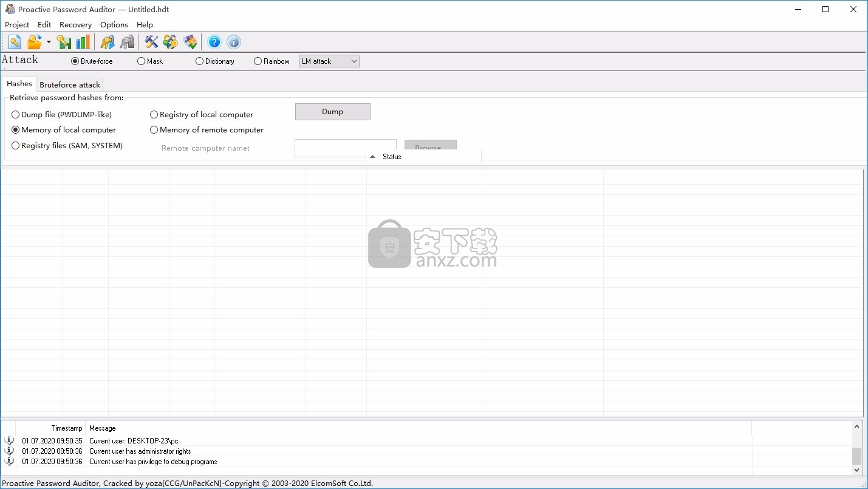The width and height of the screenshot is (868, 489).
Task: Open the Help menu
Action: tap(145, 24)
